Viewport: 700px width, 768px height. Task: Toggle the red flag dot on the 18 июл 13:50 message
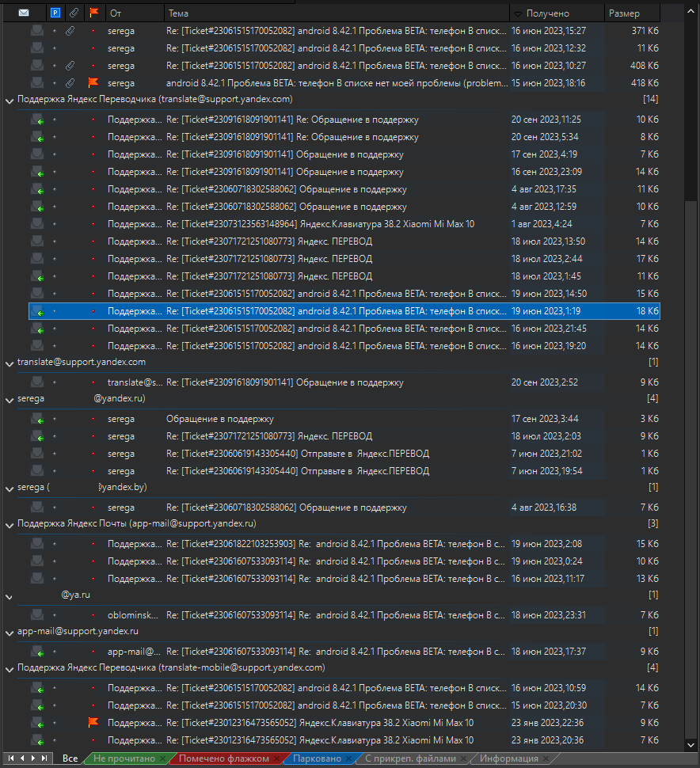93,241
